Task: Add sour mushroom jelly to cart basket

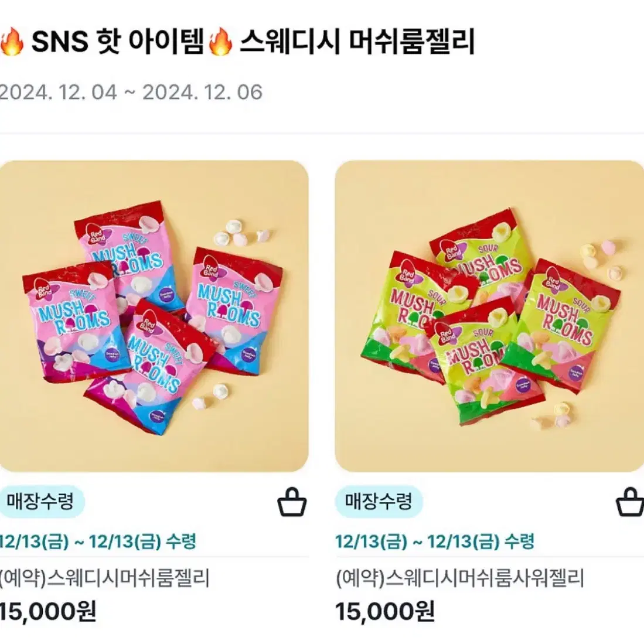Action: 630,502
